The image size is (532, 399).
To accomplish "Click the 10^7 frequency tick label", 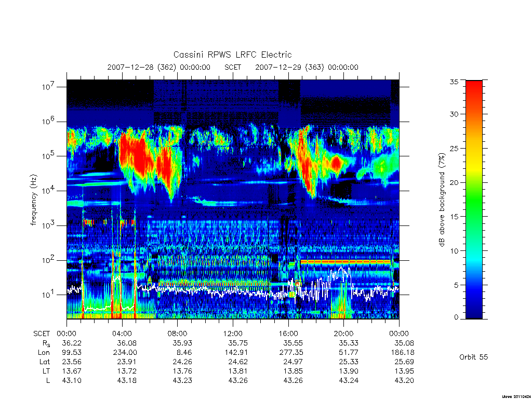I will click(49, 87).
